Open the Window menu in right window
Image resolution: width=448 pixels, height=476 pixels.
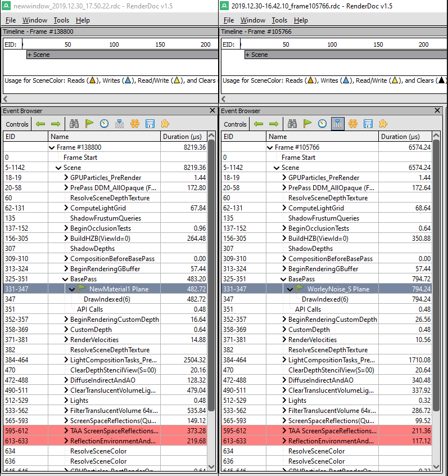[252, 20]
